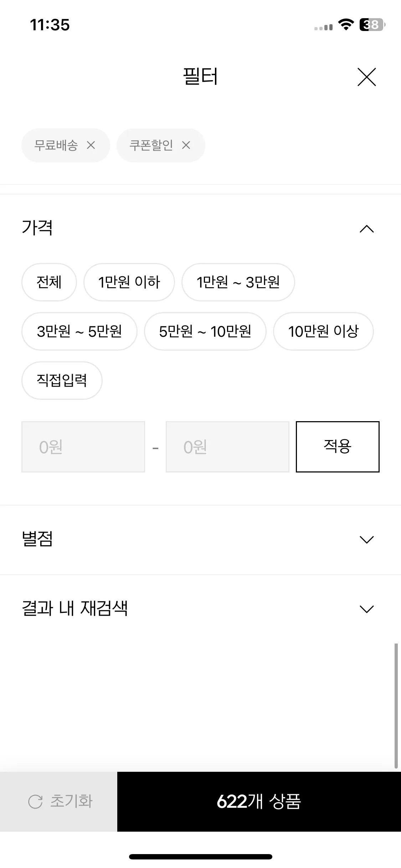Click the refresh icon beside 초기화
This screenshot has width=401, height=868.
[x=35, y=802]
